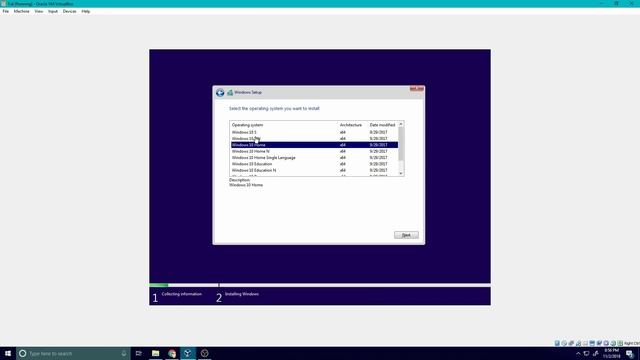Click the Cortana microphone icon

(124, 353)
